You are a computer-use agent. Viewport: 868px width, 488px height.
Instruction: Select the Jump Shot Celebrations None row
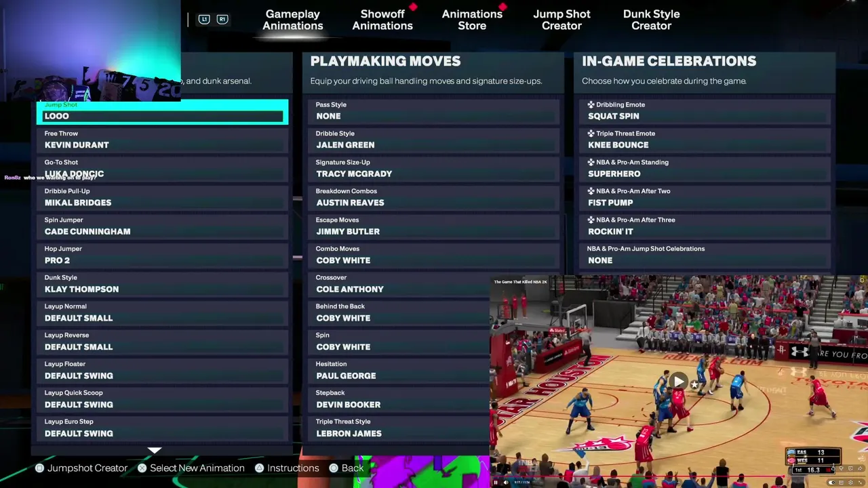705,255
